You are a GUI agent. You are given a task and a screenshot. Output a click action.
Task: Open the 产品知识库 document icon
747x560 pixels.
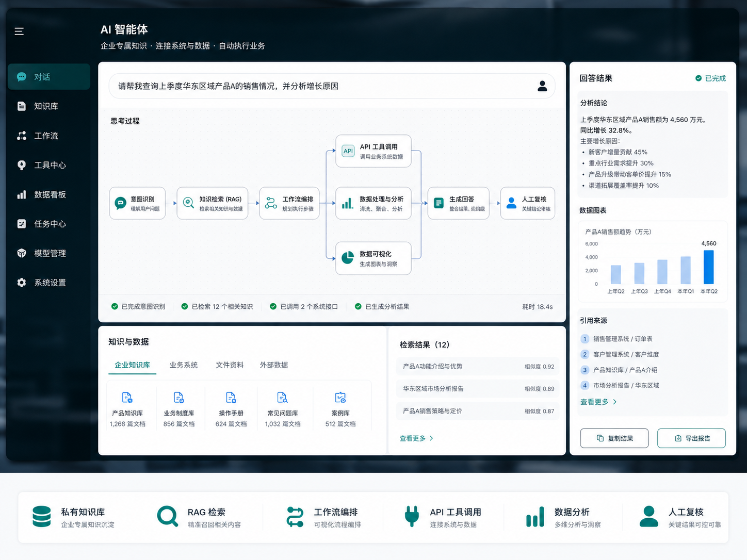[x=127, y=398]
